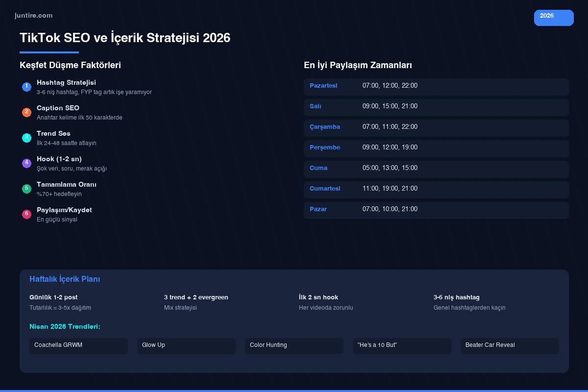Click the times 09:00, 15:00, 21:00
Viewport: 588px width, 392px height.
(390, 107)
